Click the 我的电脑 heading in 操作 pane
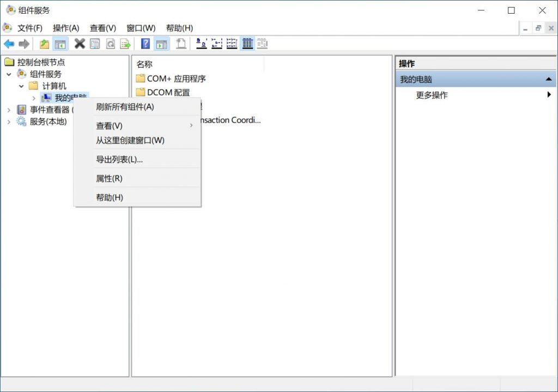 (476, 79)
